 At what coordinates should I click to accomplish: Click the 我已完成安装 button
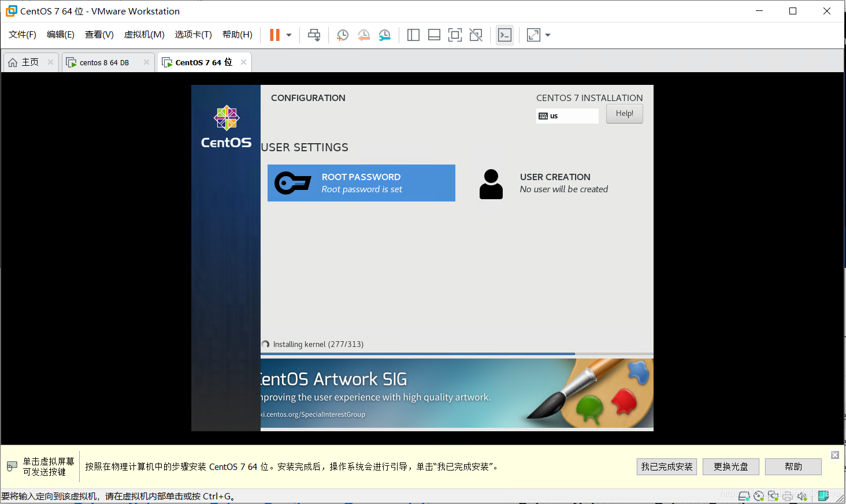coord(667,466)
